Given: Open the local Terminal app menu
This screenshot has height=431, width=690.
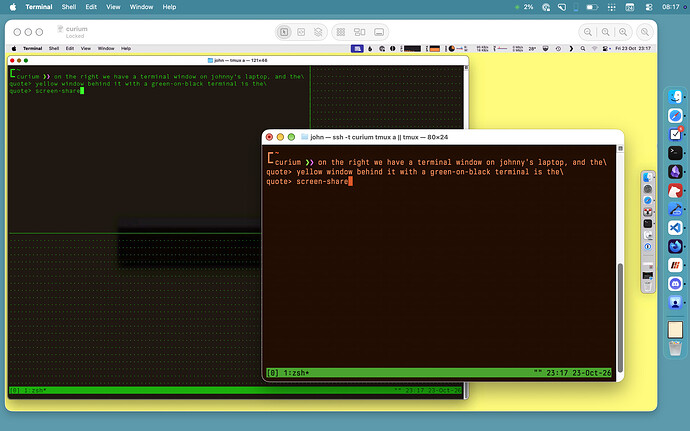Looking at the screenshot, I should coord(39,7).
